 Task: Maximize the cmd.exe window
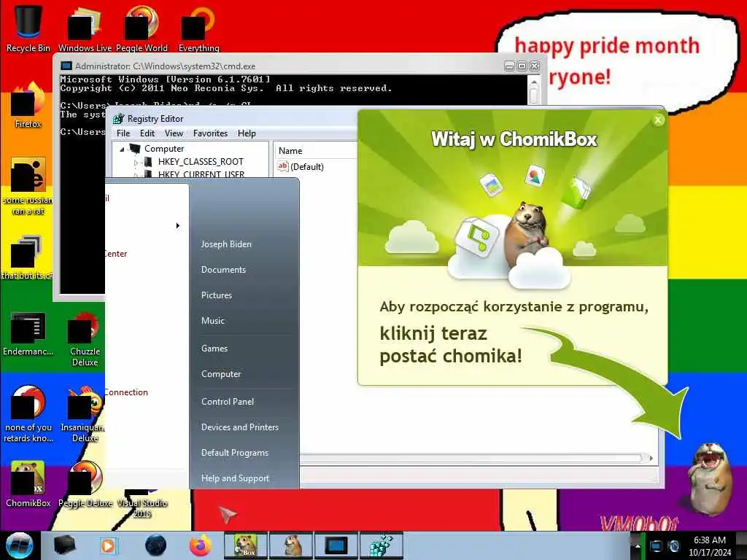(x=522, y=66)
